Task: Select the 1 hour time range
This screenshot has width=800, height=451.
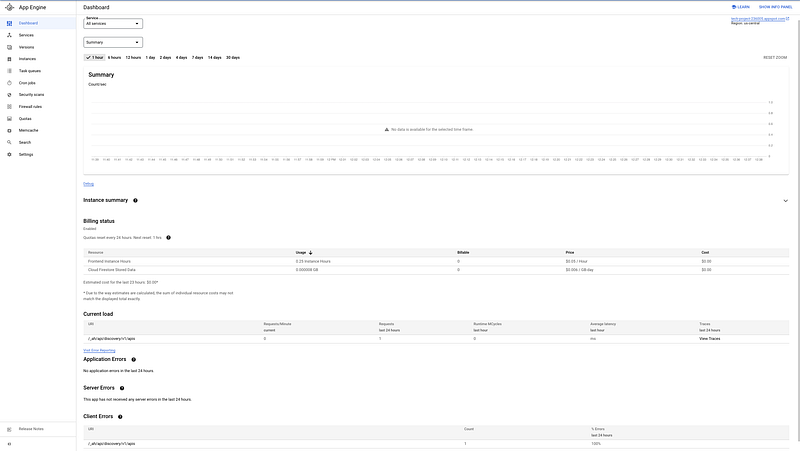Action: click(x=94, y=58)
